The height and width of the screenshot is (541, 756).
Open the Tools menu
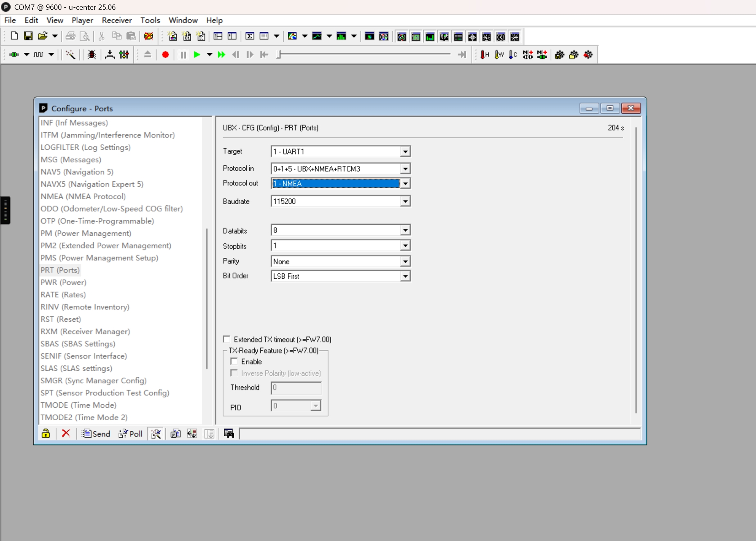point(150,20)
